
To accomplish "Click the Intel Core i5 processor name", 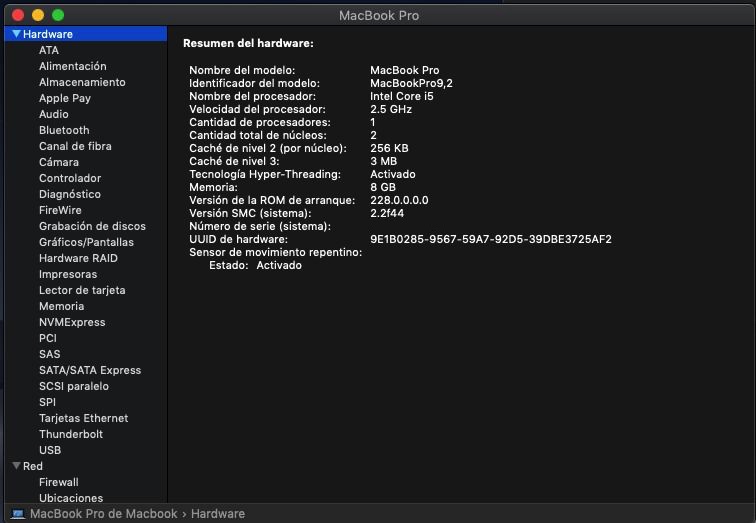I will click(402, 96).
